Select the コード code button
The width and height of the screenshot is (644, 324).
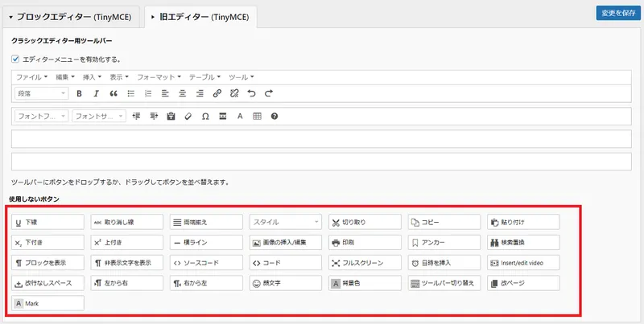[x=286, y=263]
